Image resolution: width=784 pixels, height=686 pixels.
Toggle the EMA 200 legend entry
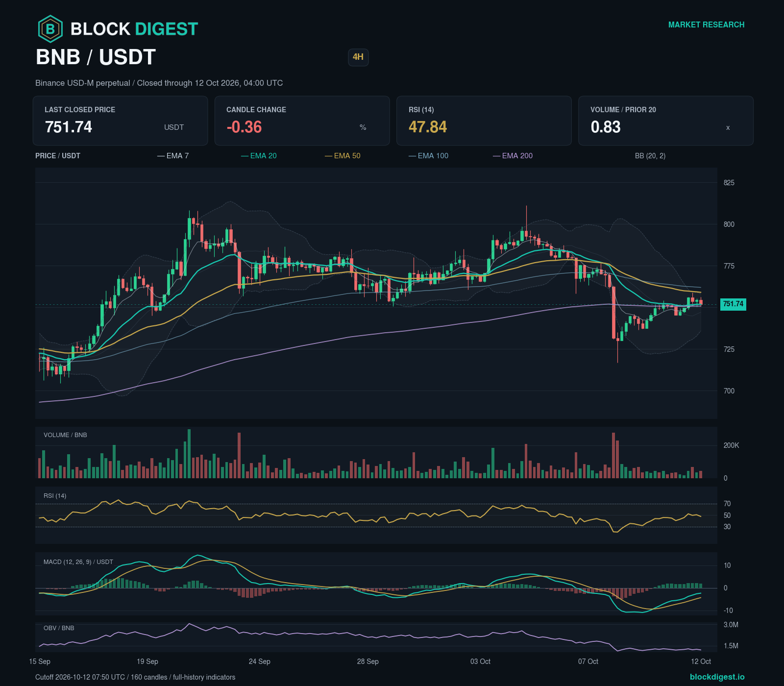(x=513, y=156)
